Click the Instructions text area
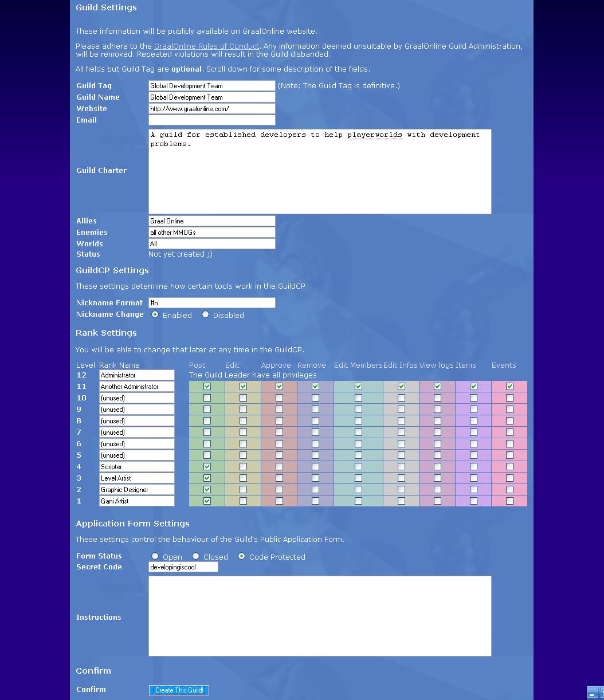 coord(319,616)
